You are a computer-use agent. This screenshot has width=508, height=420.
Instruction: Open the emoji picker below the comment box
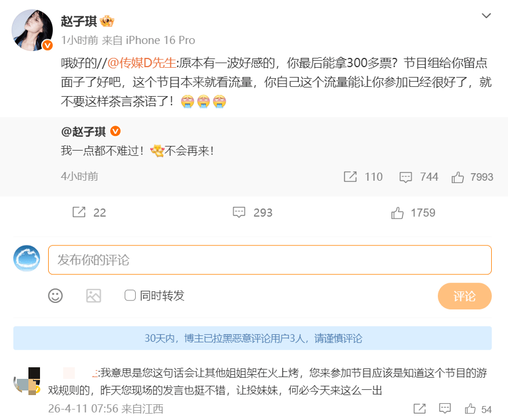pos(55,296)
